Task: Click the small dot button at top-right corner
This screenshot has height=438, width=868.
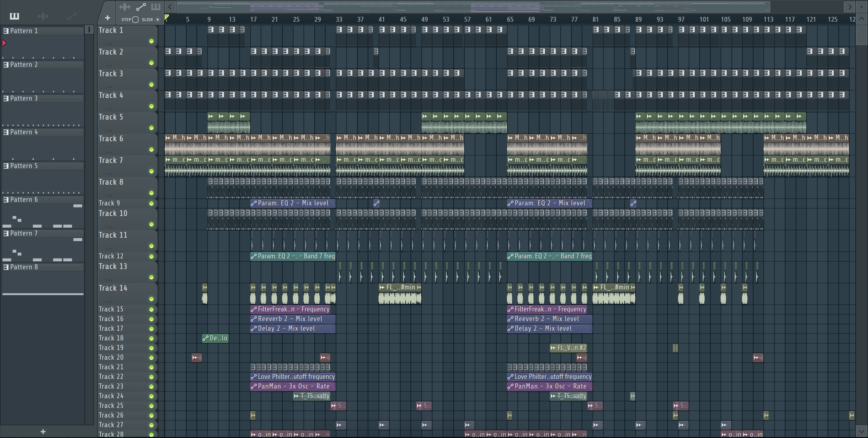Action: tap(862, 6)
